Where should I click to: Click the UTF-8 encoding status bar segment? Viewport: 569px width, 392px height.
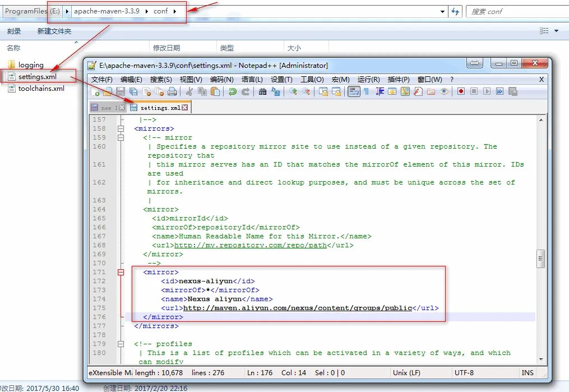point(465,372)
